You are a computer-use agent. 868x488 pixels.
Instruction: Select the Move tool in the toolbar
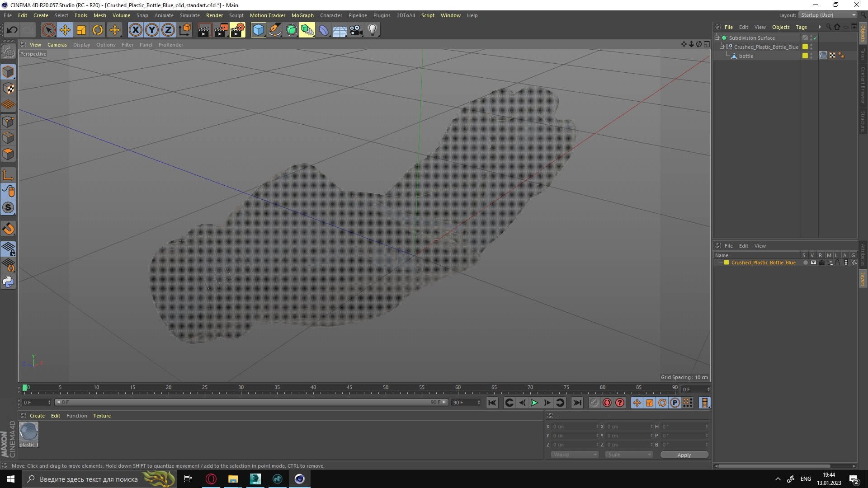65,30
